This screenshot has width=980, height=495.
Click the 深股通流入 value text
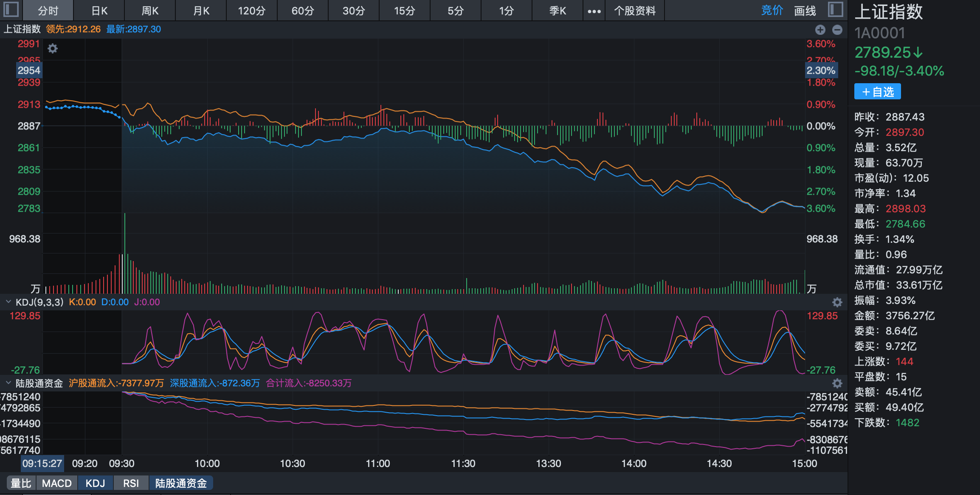click(215, 383)
